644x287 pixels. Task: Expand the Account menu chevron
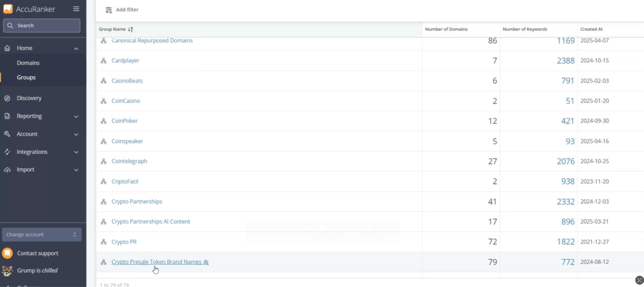tap(76, 134)
